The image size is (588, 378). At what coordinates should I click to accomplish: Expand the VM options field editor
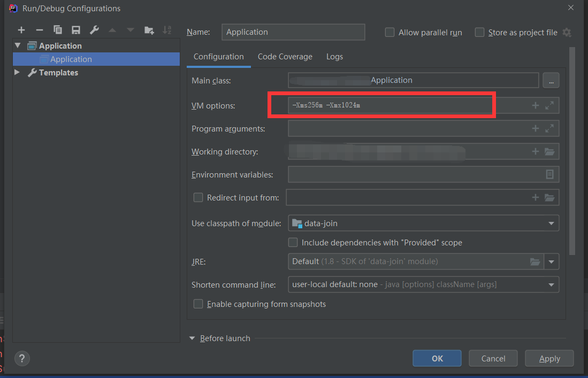549,106
